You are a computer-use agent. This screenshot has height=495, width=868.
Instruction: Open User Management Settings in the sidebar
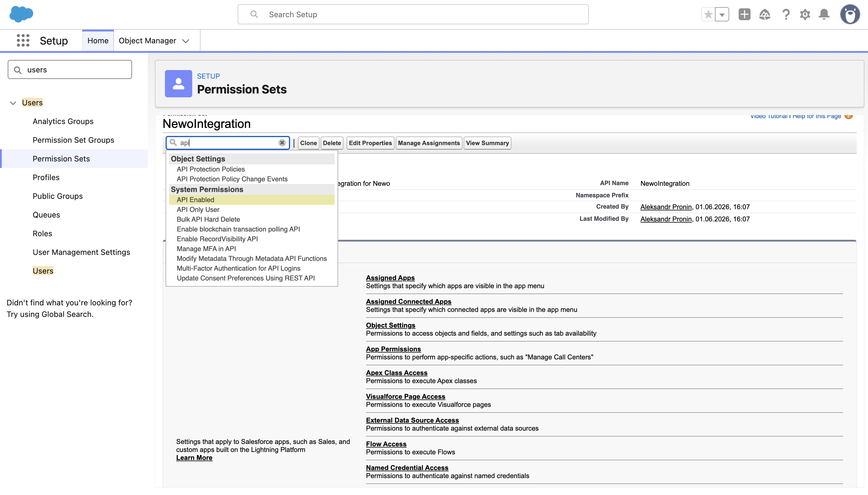point(81,252)
